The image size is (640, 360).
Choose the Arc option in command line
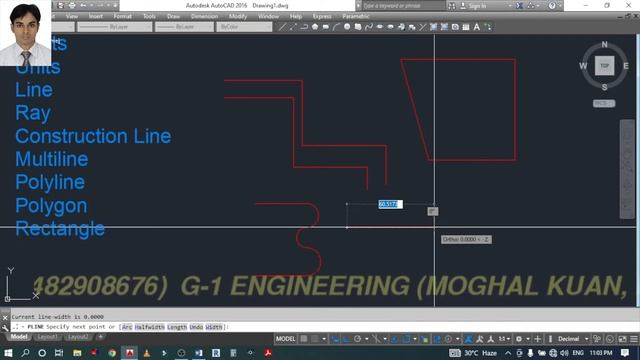[127, 327]
